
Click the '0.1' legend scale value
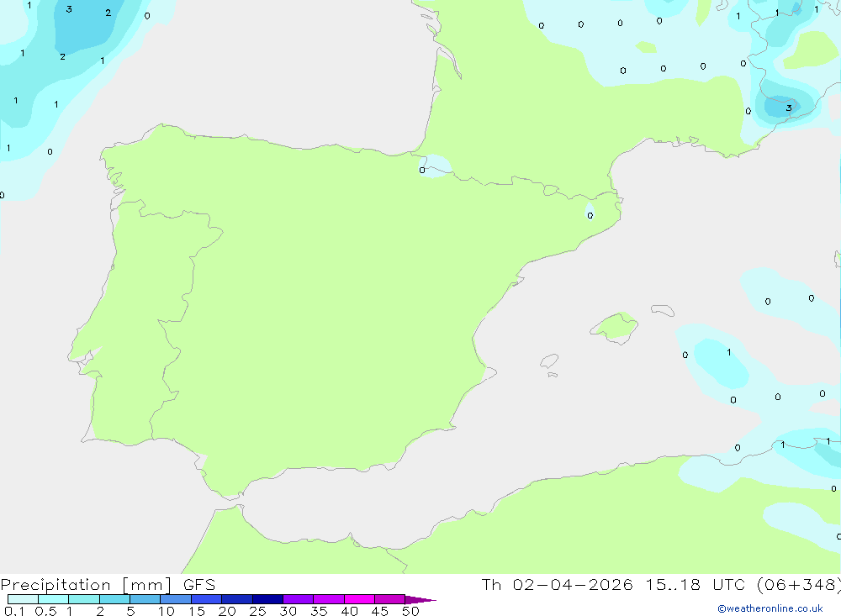[x=14, y=611]
